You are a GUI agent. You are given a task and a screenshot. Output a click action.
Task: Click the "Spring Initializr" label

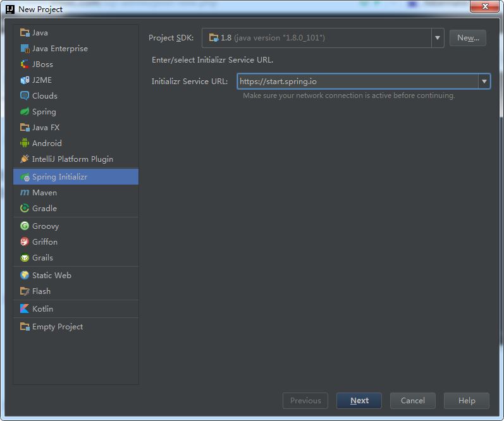pyautogui.click(x=59, y=177)
